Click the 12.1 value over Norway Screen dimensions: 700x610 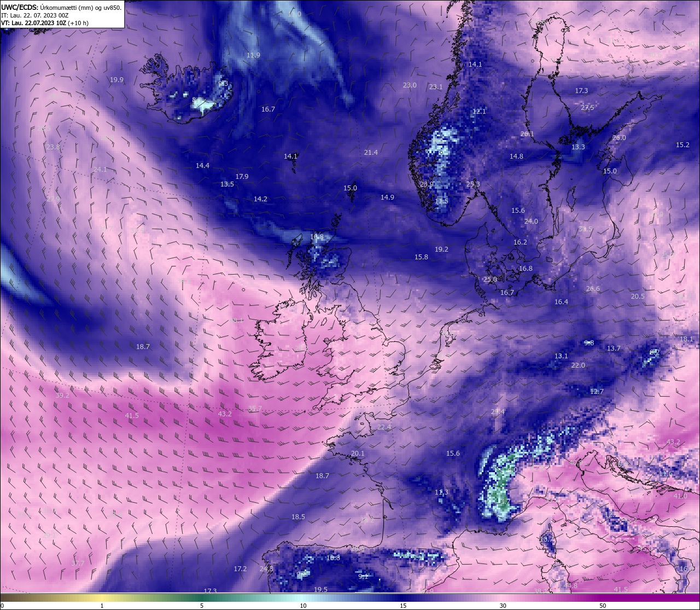pyautogui.click(x=479, y=111)
